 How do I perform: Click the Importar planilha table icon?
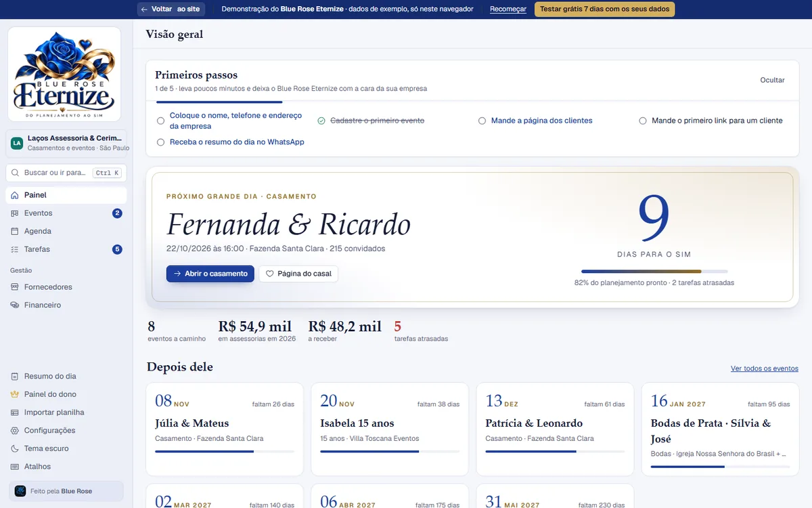(x=15, y=412)
